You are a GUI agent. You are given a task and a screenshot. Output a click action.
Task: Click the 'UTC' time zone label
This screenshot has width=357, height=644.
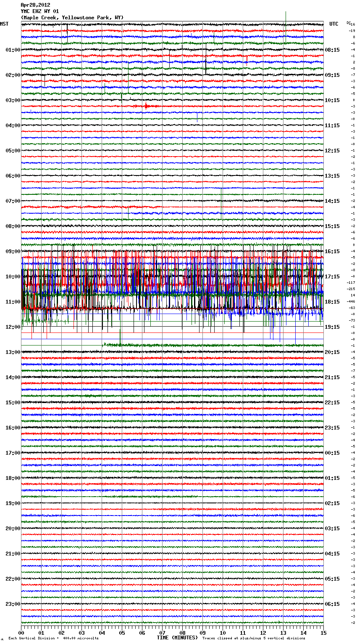[x=334, y=24]
